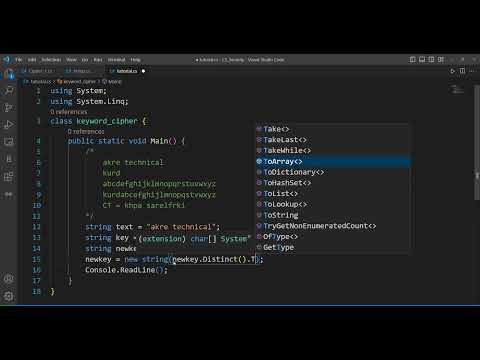Run the C# file with play icon
The height and width of the screenshot is (360, 480).
[x=452, y=71]
